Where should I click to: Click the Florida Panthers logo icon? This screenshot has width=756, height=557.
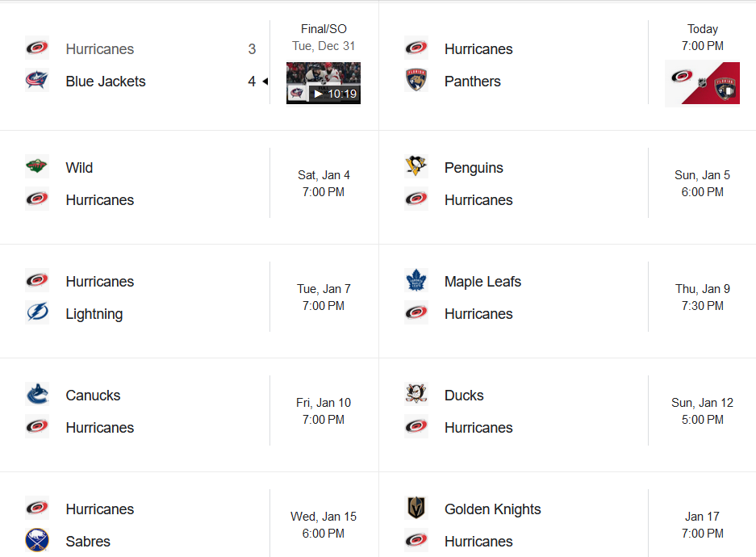pos(416,82)
